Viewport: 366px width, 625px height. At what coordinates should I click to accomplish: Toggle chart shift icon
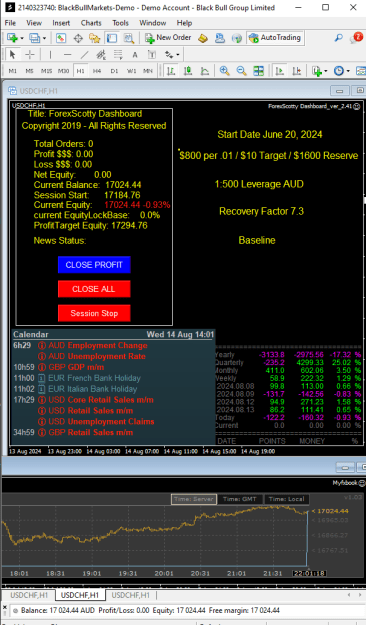tap(296, 71)
